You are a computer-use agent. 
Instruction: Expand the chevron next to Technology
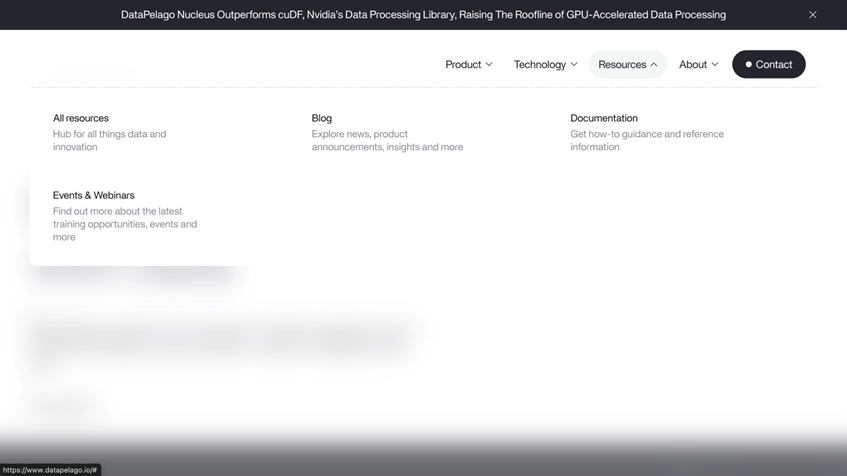click(x=574, y=65)
